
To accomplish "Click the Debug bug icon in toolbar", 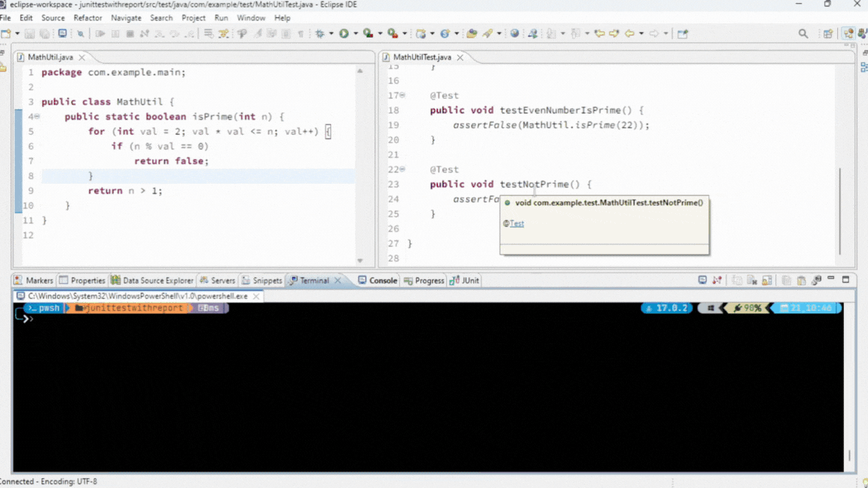I will tap(320, 33).
